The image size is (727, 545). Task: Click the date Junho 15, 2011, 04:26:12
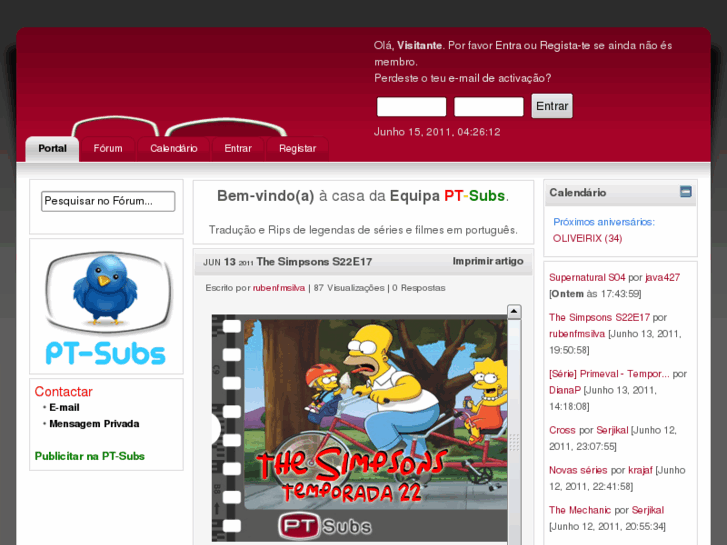click(x=437, y=132)
